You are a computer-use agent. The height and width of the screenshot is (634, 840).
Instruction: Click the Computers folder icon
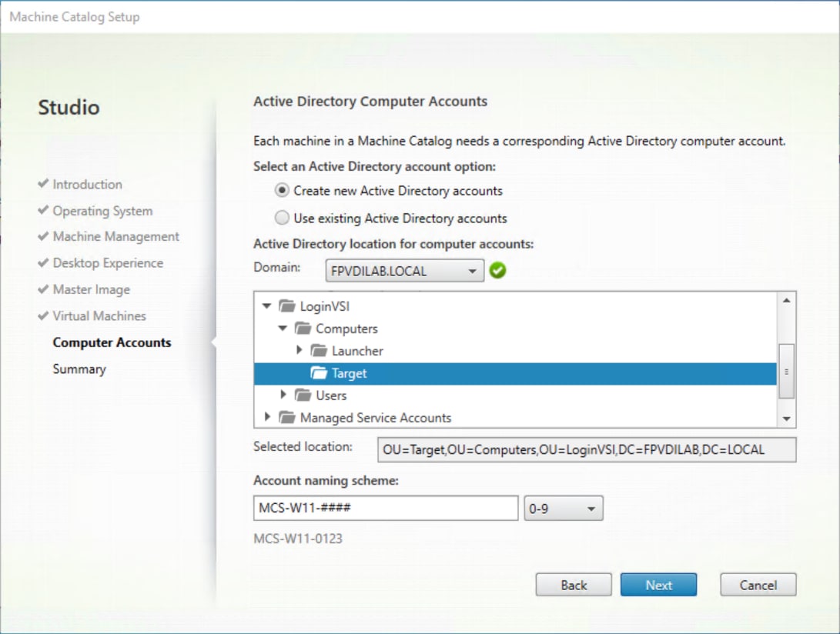coord(303,329)
